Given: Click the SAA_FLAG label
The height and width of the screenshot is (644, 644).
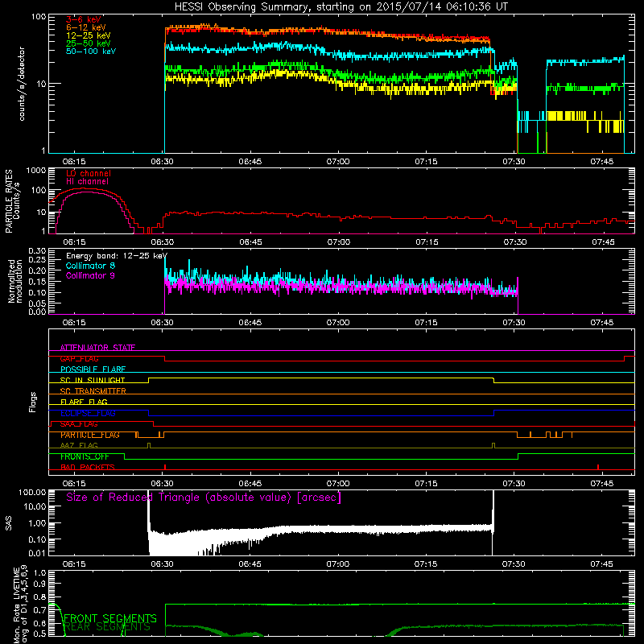Looking at the screenshot, I should coord(79,424).
